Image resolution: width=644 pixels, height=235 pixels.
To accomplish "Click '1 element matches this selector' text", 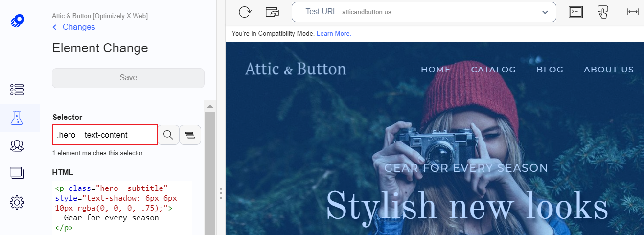I will coord(97,153).
